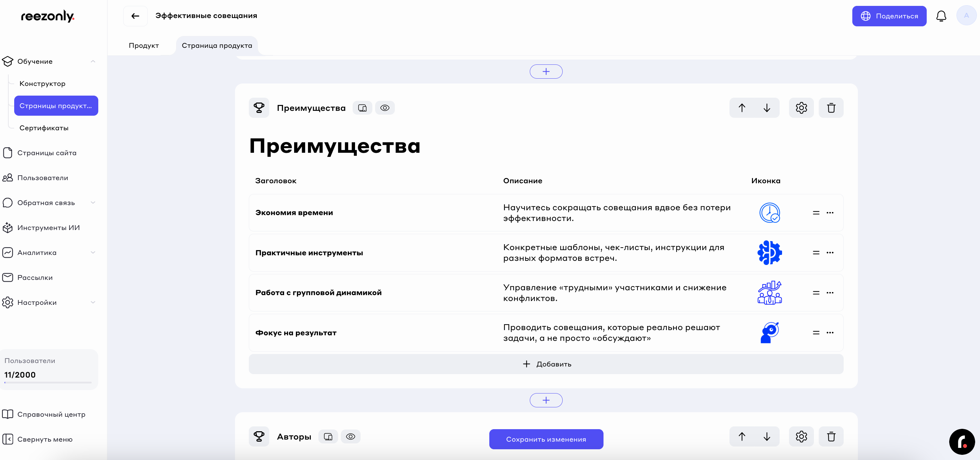980x460 pixels.
Task: Open more options for Фокус на результат row
Action: click(x=830, y=333)
